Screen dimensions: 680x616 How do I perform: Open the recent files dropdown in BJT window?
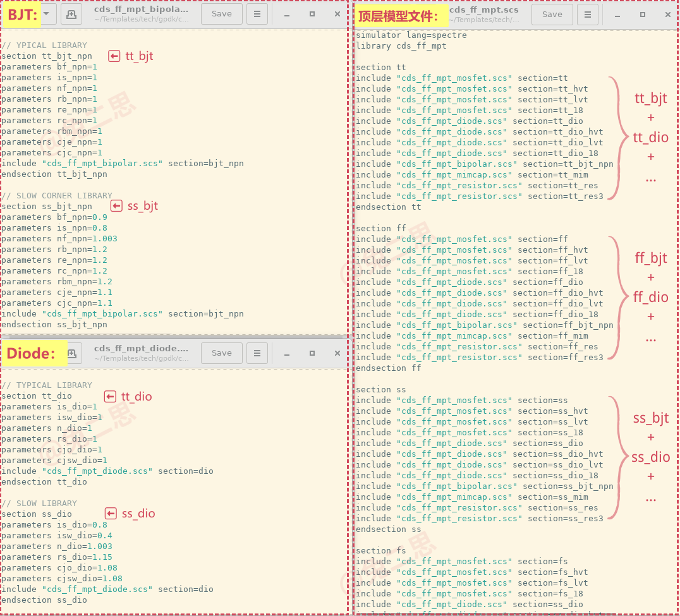coord(46,14)
